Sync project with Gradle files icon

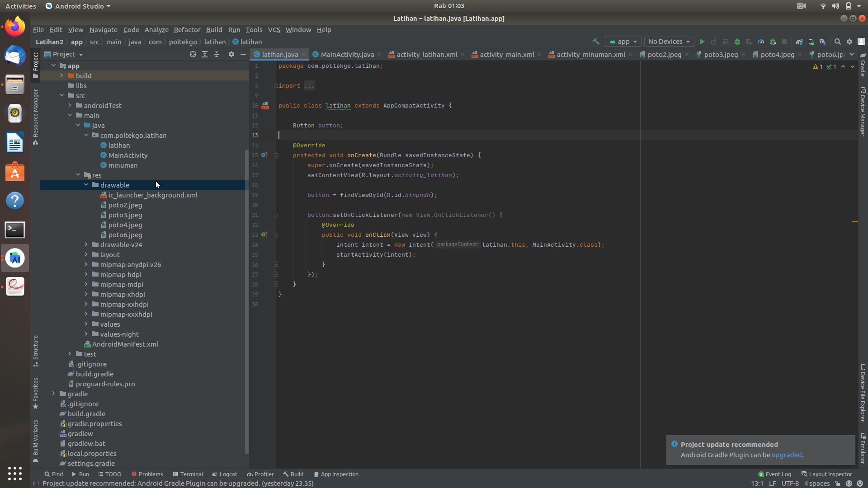(799, 42)
